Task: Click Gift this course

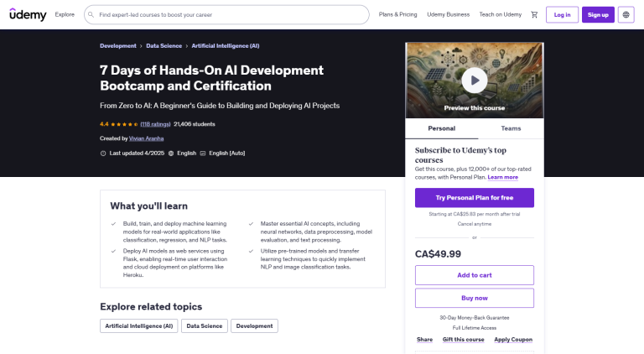Action: click(463, 340)
